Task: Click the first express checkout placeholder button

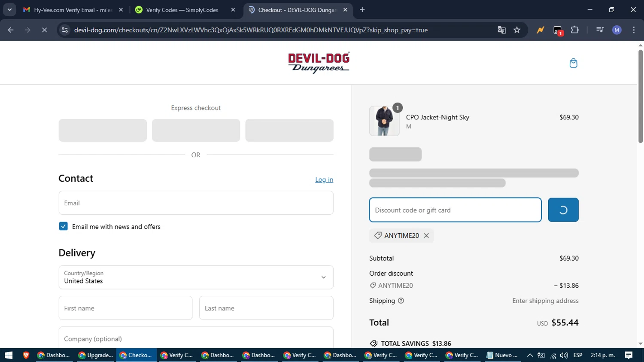Action: pos(103,130)
